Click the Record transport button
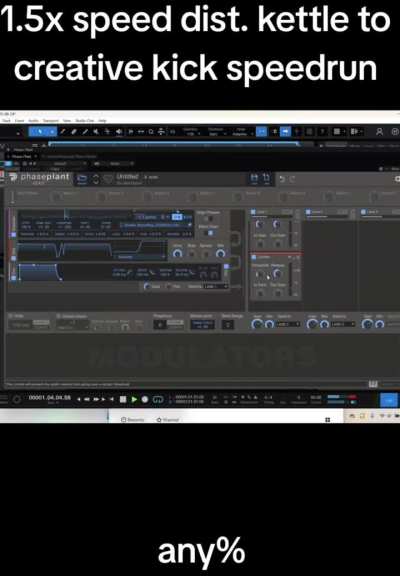 (x=145, y=399)
